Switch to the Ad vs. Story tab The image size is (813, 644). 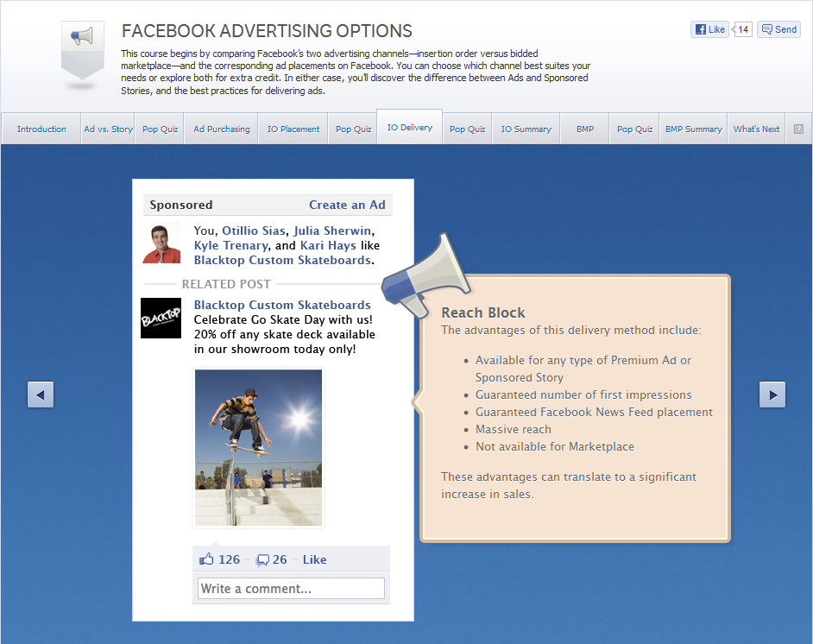pos(109,129)
